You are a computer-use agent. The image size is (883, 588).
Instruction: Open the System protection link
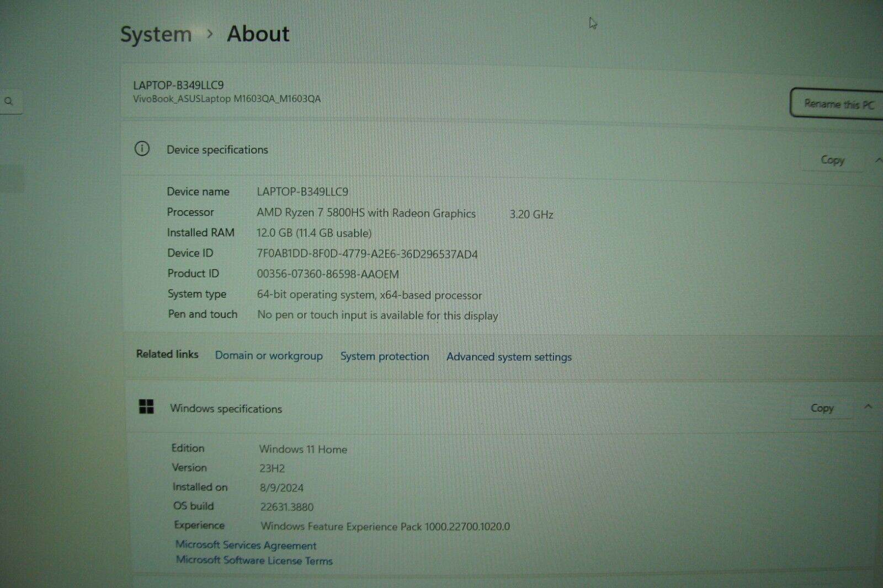[384, 356]
